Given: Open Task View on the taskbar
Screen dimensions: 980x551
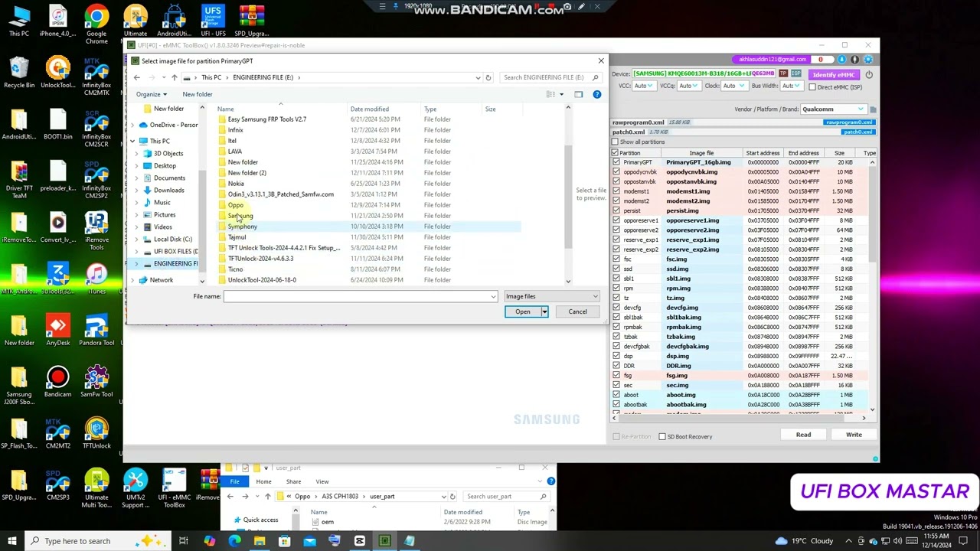Looking at the screenshot, I should coord(184,541).
